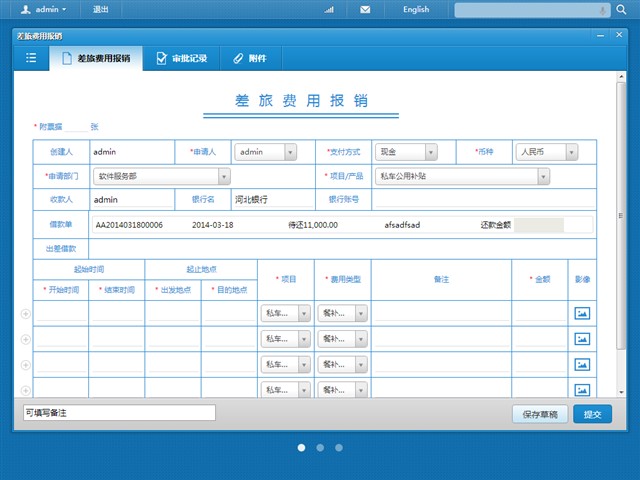This screenshot has height=480, width=640.
Task: Open the admin user menu
Action: [43, 9]
